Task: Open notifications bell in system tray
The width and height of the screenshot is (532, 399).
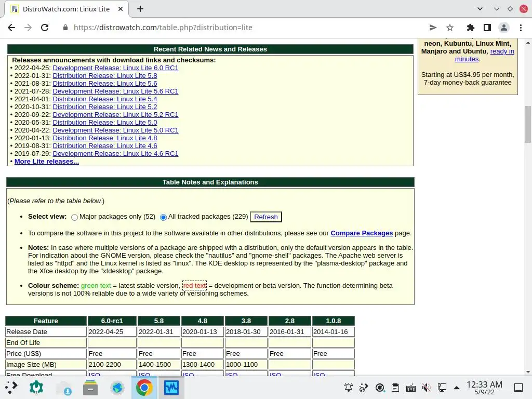Action: [349, 388]
